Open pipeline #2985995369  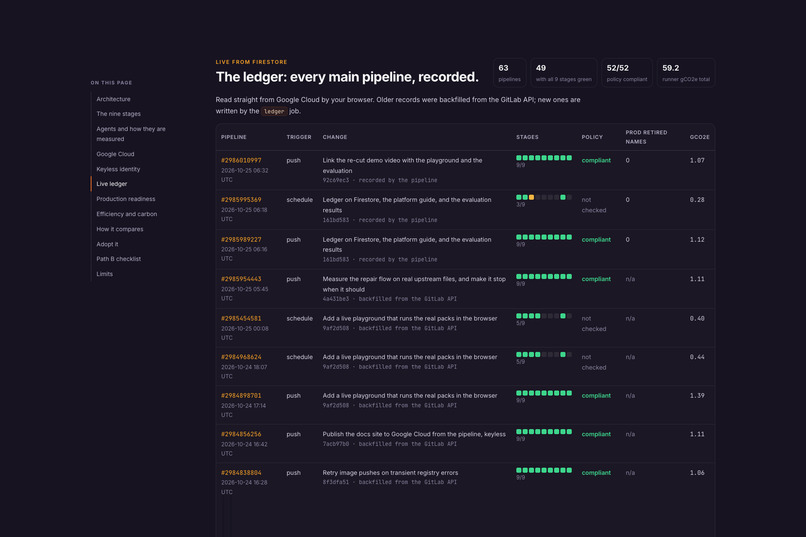(241, 200)
